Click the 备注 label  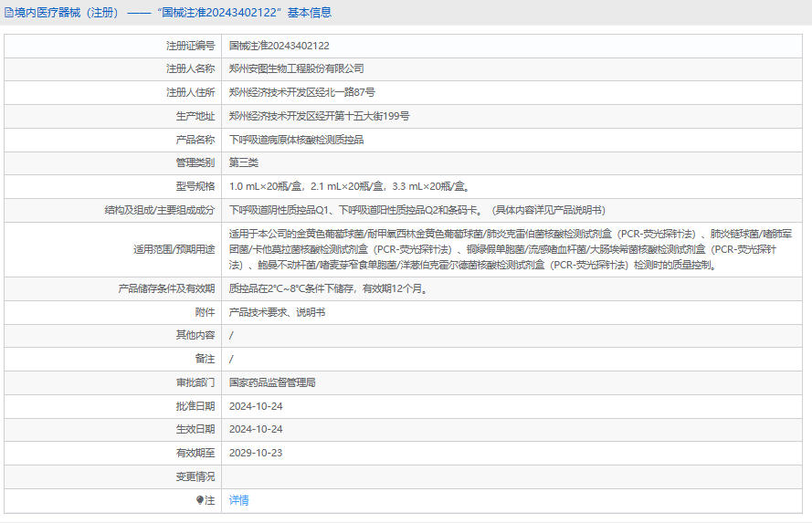206,359
